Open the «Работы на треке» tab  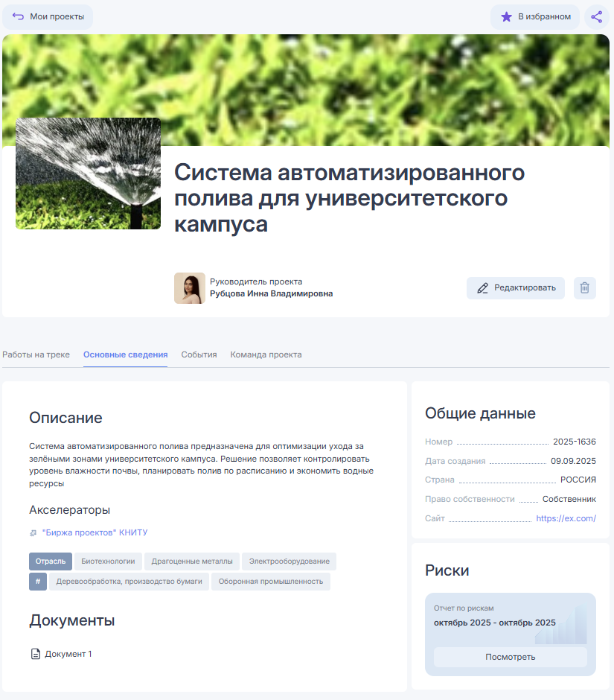[36, 354]
